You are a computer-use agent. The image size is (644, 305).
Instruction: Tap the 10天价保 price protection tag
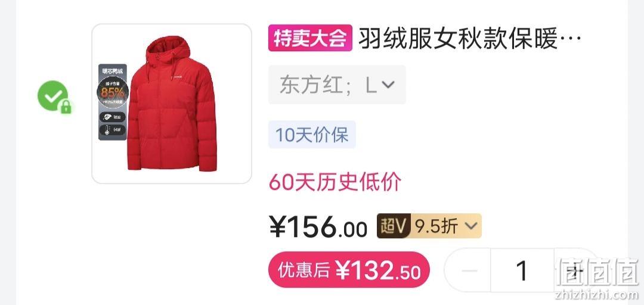312,135
